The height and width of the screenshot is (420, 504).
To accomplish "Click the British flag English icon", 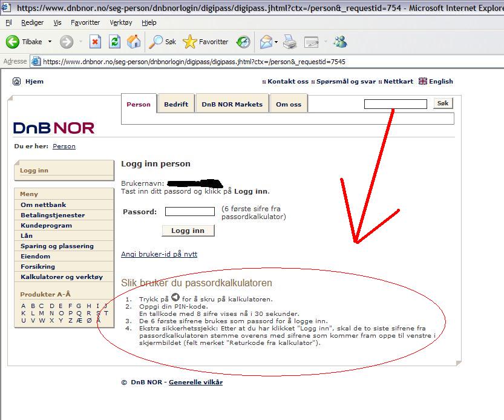I will [x=423, y=81].
